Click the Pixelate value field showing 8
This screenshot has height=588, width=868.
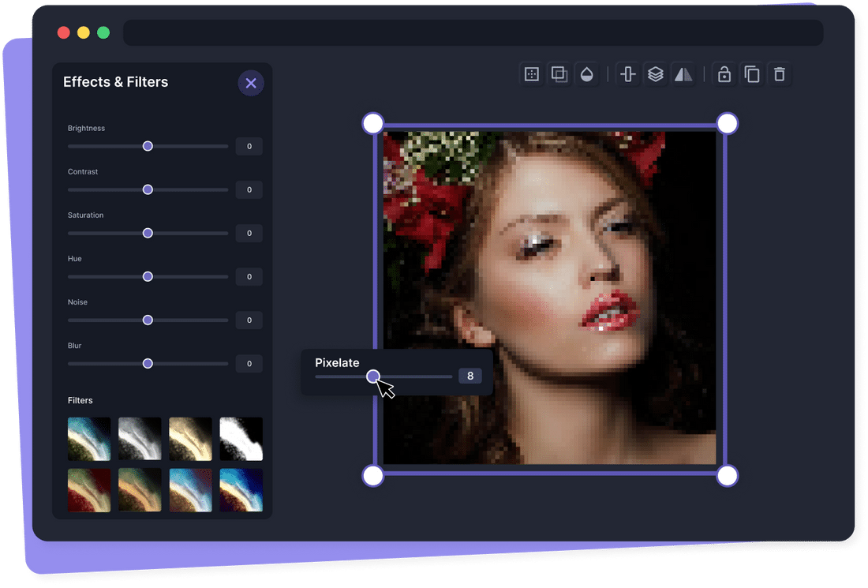(470, 376)
